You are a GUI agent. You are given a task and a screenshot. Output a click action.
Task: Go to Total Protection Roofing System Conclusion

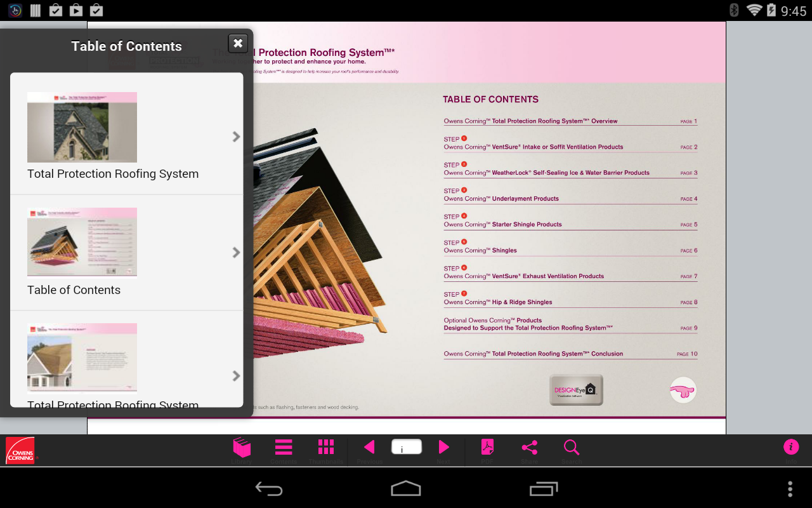[570, 354]
